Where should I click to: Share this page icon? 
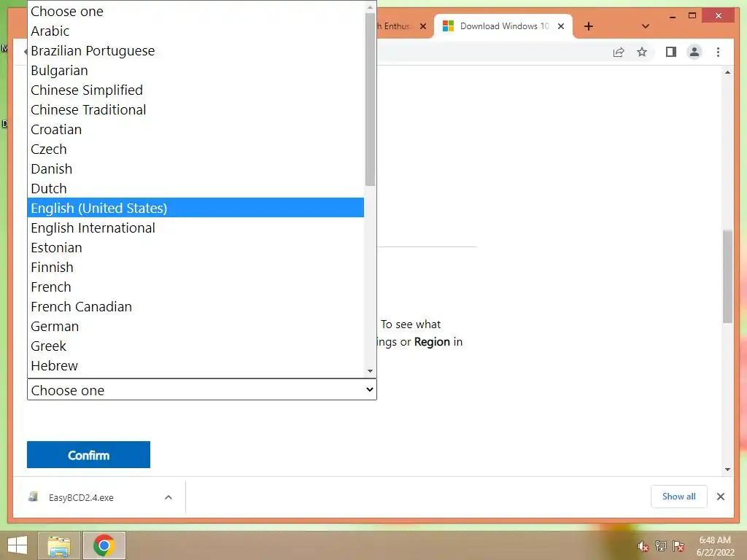pyautogui.click(x=619, y=52)
